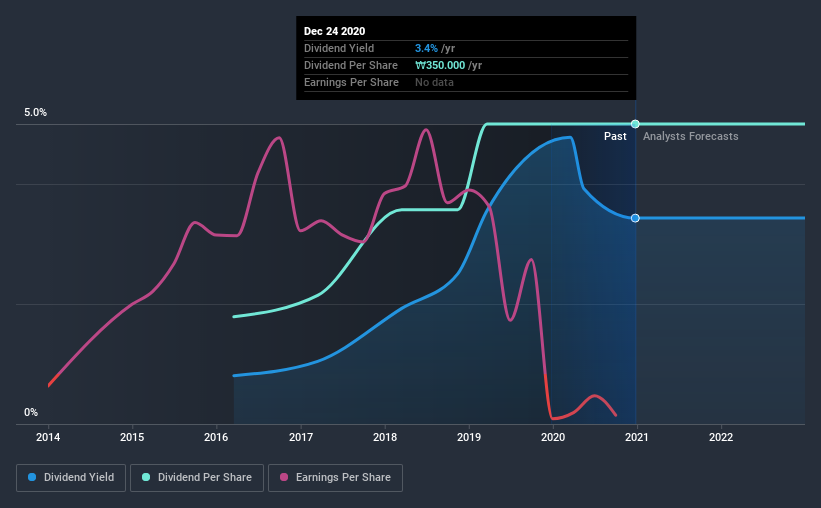Toggle the Dividend Yield legend button

click(x=71, y=478)
